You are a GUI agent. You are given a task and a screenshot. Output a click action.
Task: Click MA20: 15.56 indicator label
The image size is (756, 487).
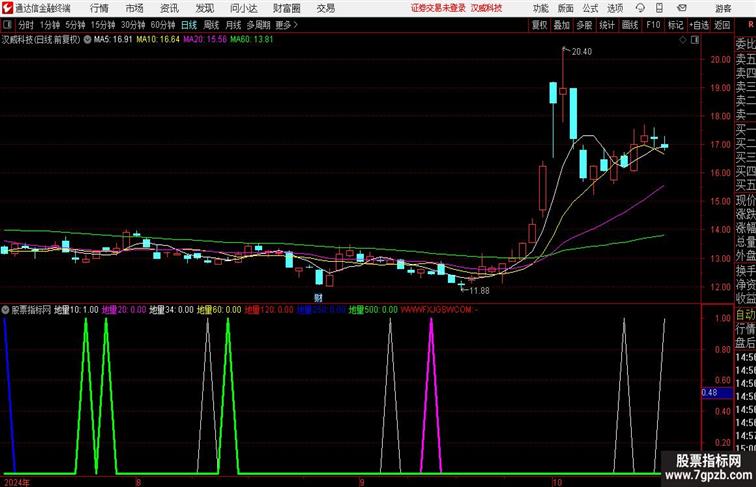205,40
